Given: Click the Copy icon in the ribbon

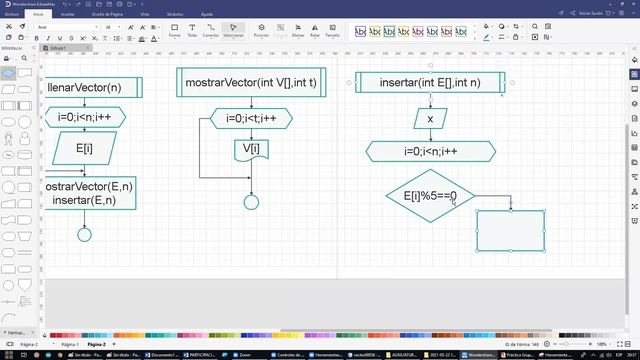Looking at the screenshot, I should tap(9, 38).
